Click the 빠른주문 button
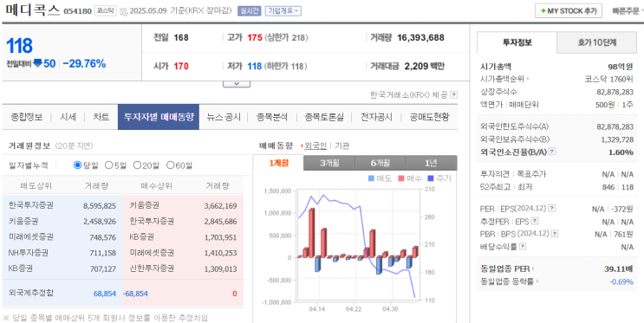Screen dimensions: 644x323 [627, 11]
